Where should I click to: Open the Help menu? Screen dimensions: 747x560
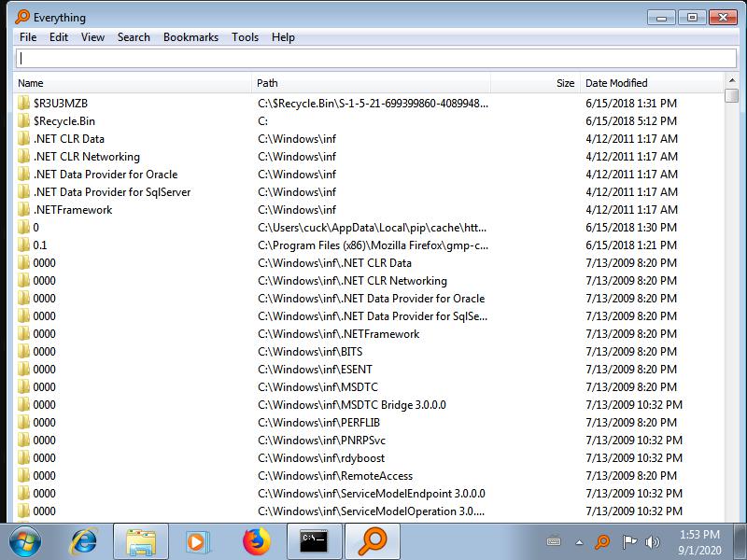click(283, 37)
